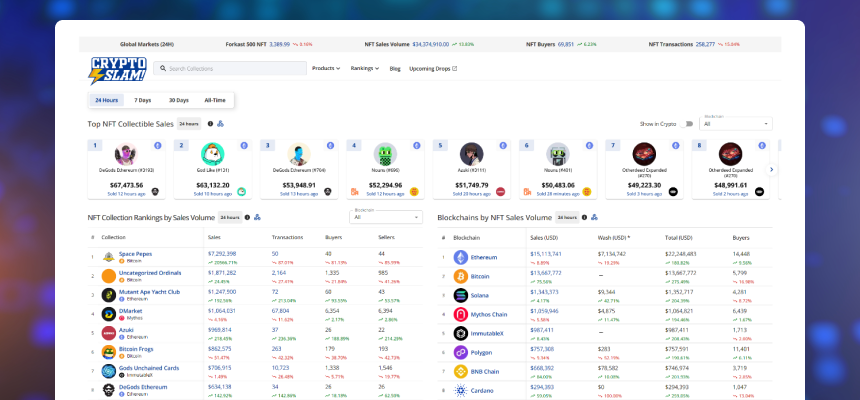The width and height of the screenshot is (860, 400).
Task: Toggle the Show in Crypto switch
Action: (x=687, y=123)
